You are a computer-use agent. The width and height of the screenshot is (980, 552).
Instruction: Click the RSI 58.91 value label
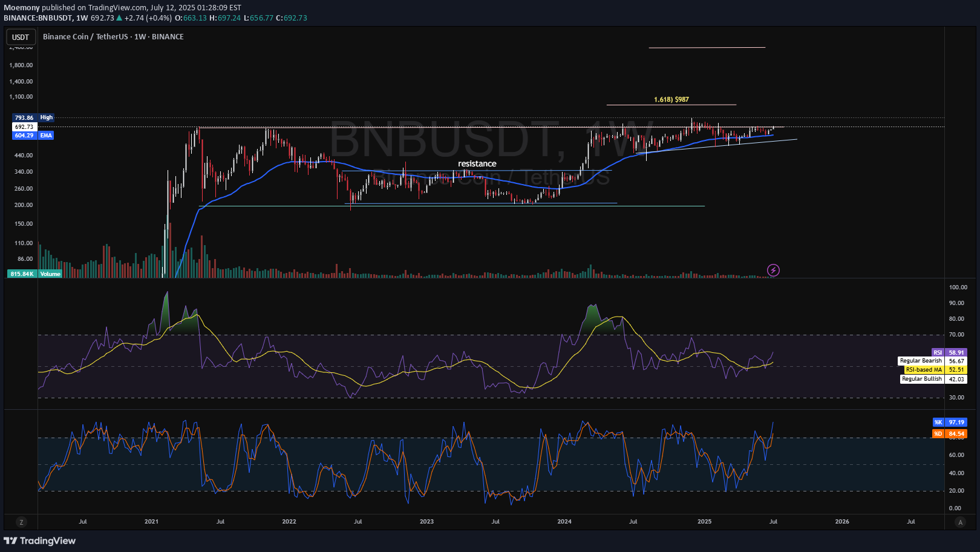pyautogui.click(x=949, y=352)
